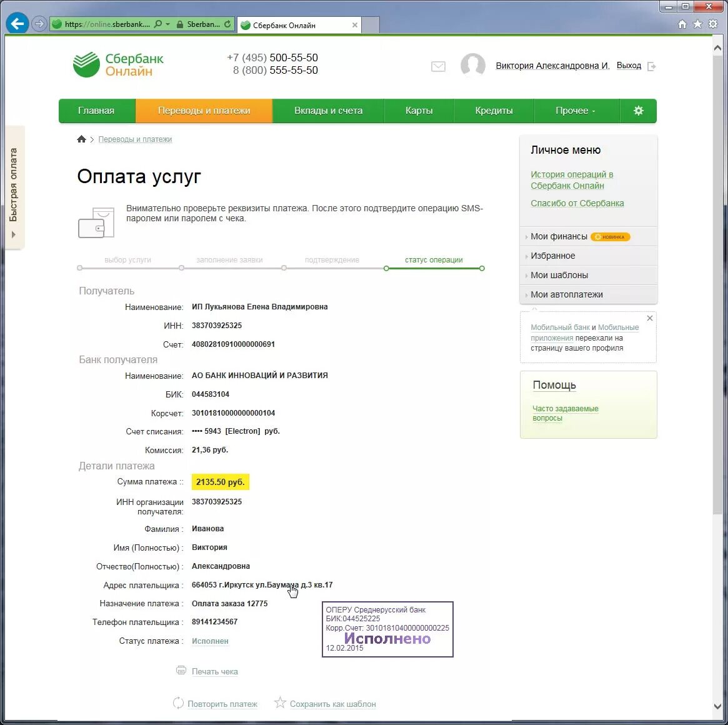
Task: Click the Оплата заказа 12775 purpose text
Action: [230, 604]
